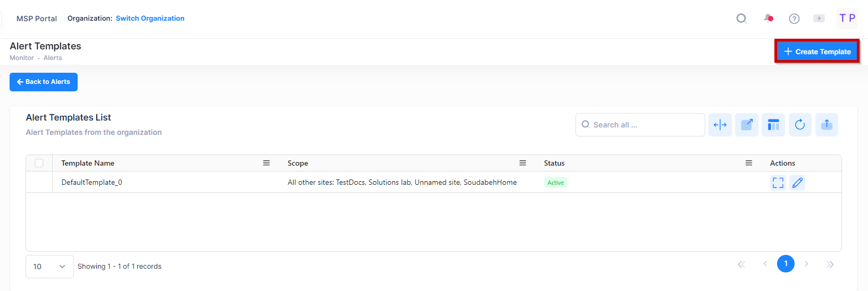Edit DefaultTemplate_0 with pencil icon

tap(797, 183)
